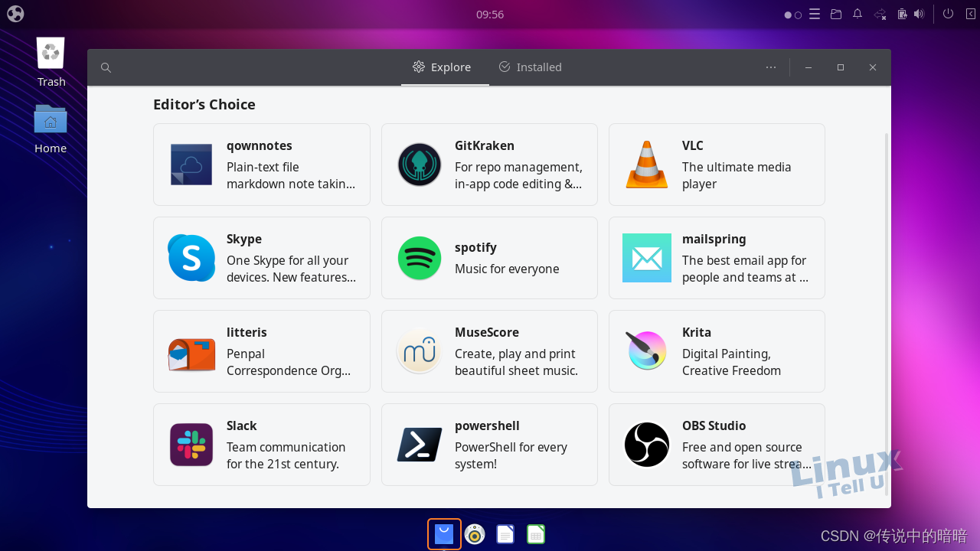Screen dimensions: 980x551
Task: Open the Trash desktop icon
Action: click(x=51, y=62)
